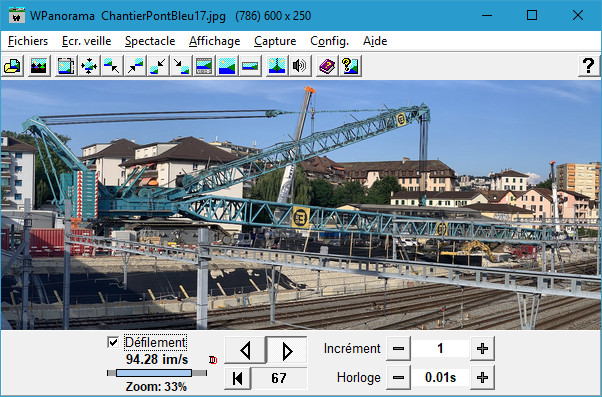Open the Spectacle menu
Image resolution: width=602 pixels, height=397 pixels.
[150, 41]
